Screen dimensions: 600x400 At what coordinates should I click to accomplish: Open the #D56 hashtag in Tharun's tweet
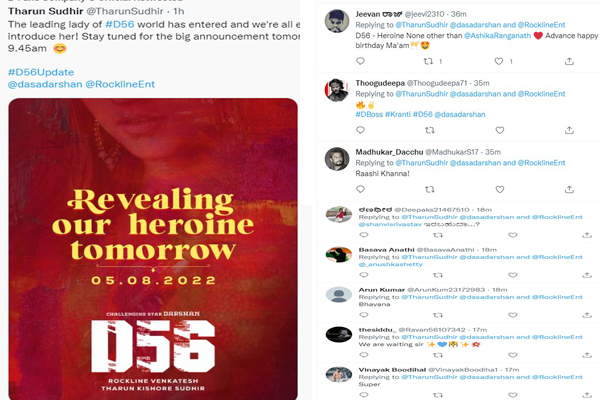[x=120, y=24]
